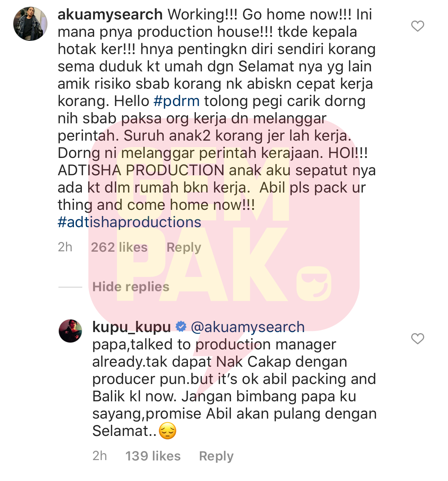This screenshot has width=448, height=481.
Task: Like kupu_kupu's reply with the heart icon
Action: [x=418, y=339]
